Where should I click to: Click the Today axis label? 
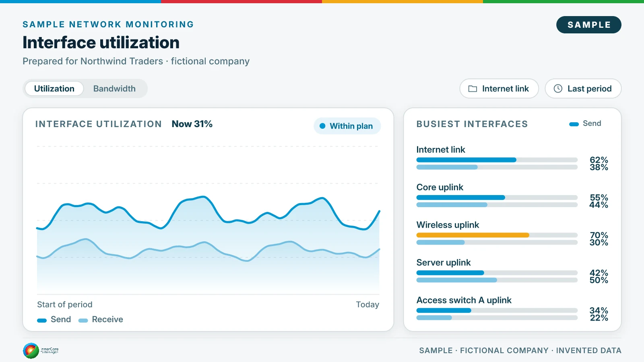(x=367, y=304)
